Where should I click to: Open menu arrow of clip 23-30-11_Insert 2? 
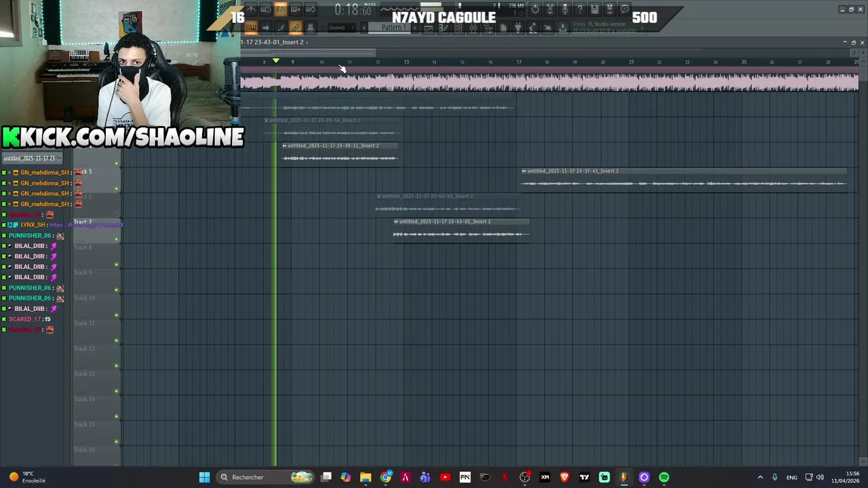coord(285,146)
